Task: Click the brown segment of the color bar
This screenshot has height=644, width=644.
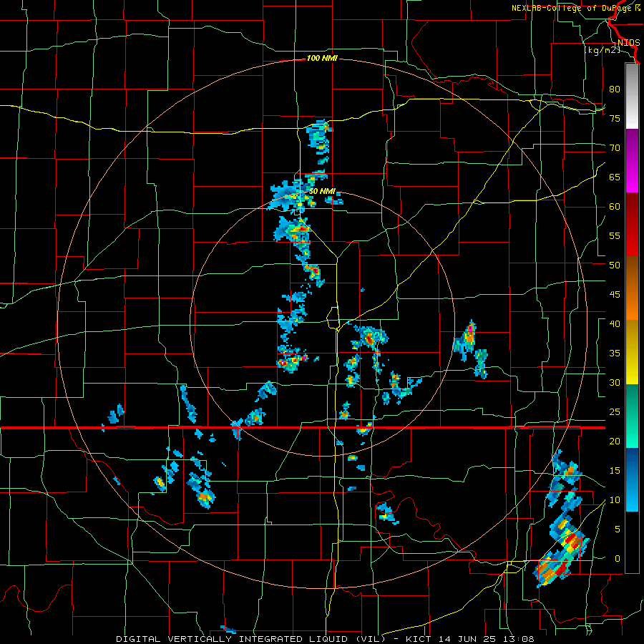Action: (x=632, y=273)
